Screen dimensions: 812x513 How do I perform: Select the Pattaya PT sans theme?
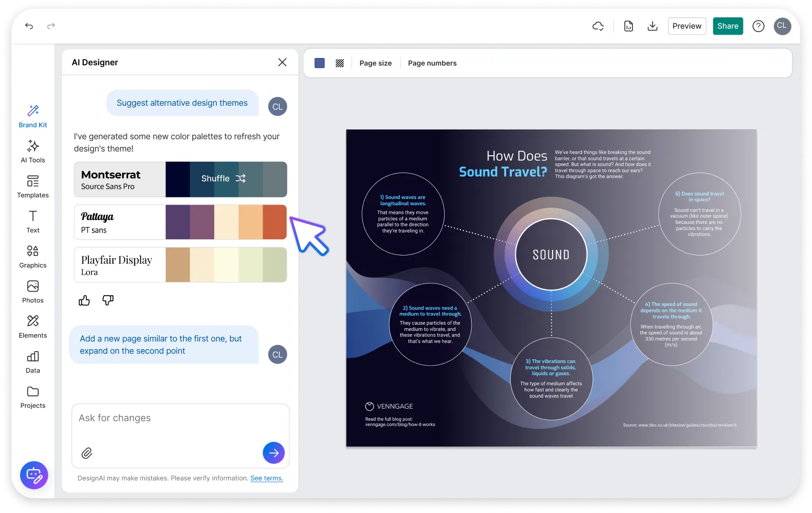[181, 222]
